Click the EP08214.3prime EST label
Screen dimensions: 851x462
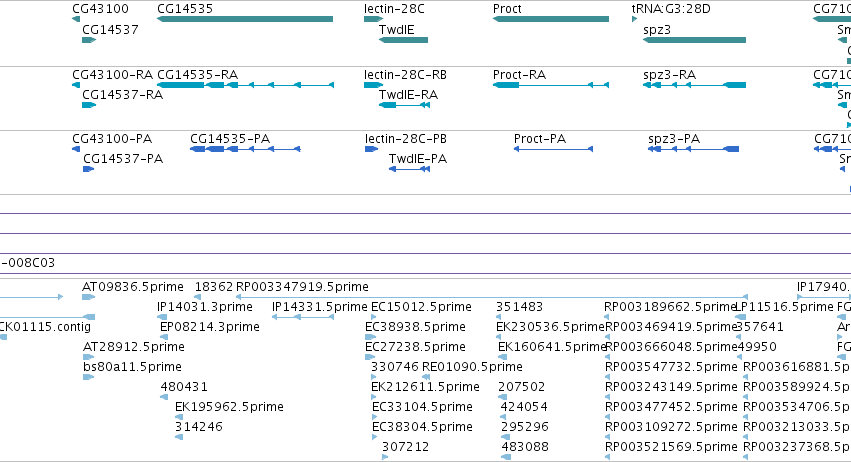(x=210, y=327)
